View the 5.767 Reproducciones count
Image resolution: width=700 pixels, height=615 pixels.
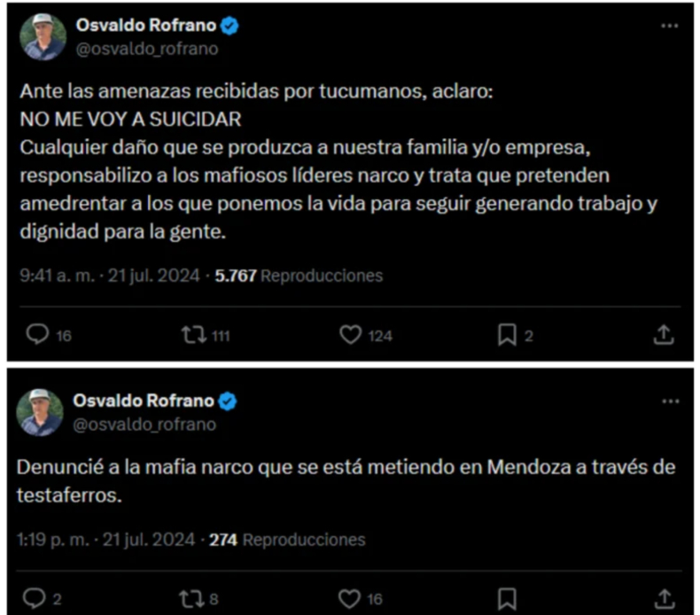pyautogui.click(x=299, y=276)
